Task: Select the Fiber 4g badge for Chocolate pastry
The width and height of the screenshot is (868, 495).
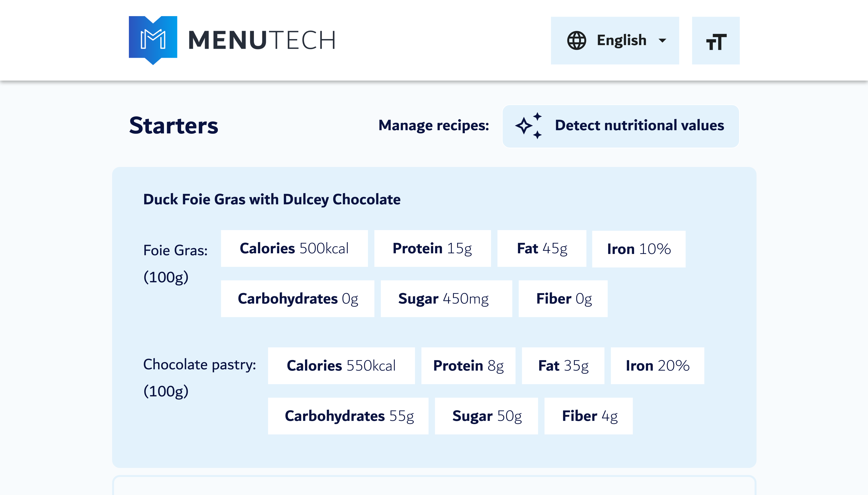Action: pos(588,415)
